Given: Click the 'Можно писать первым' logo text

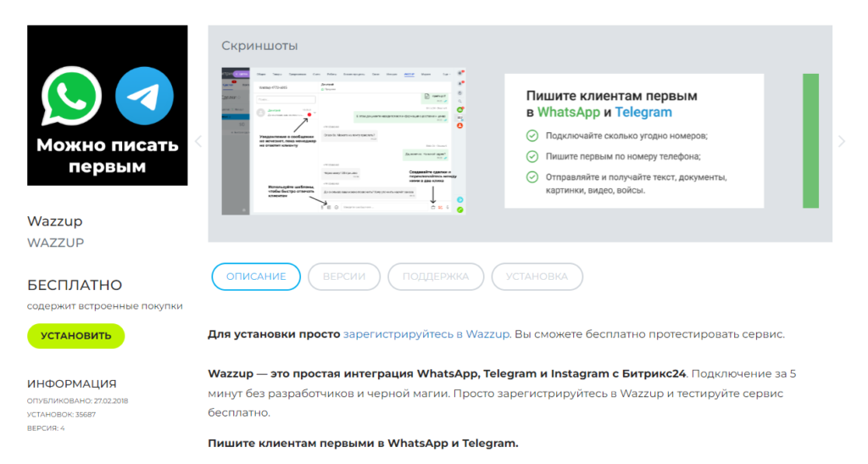Looking at the screenshot, I should coord(107,155).
